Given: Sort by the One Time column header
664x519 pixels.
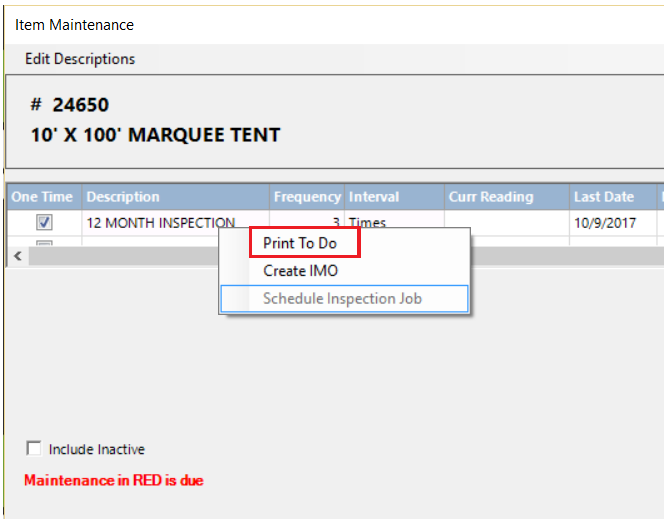Looking at the screenshot, I should point(42,197).
